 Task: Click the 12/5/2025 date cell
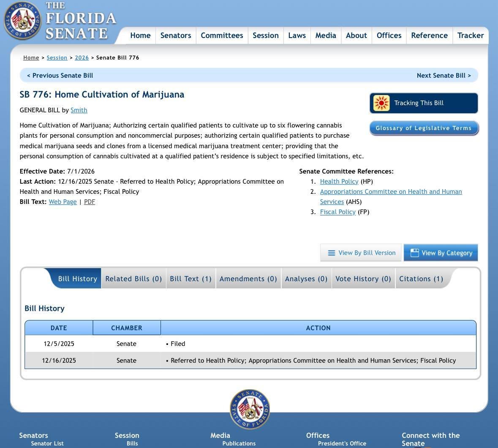59,344
